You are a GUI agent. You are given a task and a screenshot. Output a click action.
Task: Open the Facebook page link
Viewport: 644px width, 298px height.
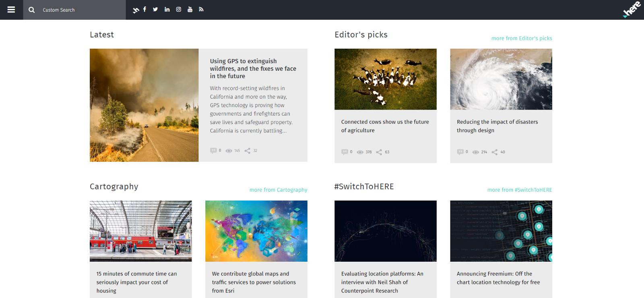pos(144,9)
